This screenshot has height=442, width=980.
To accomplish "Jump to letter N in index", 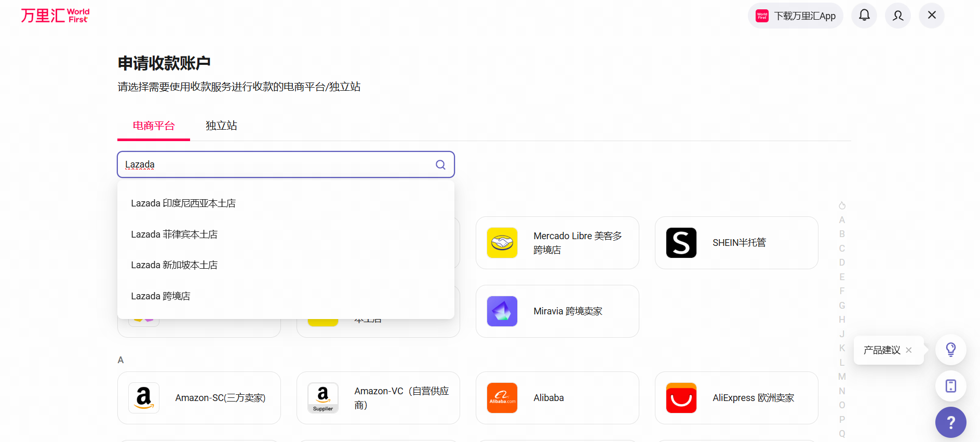I will 842,391.
